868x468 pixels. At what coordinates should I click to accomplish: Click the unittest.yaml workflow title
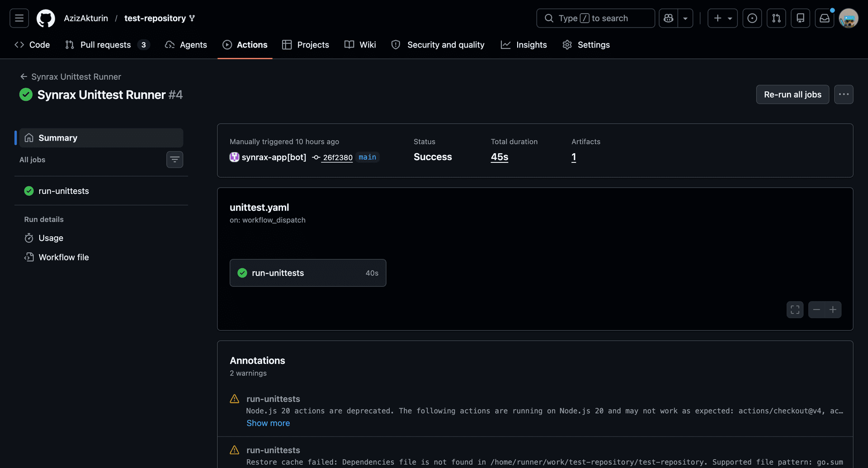tap(259, 208)
